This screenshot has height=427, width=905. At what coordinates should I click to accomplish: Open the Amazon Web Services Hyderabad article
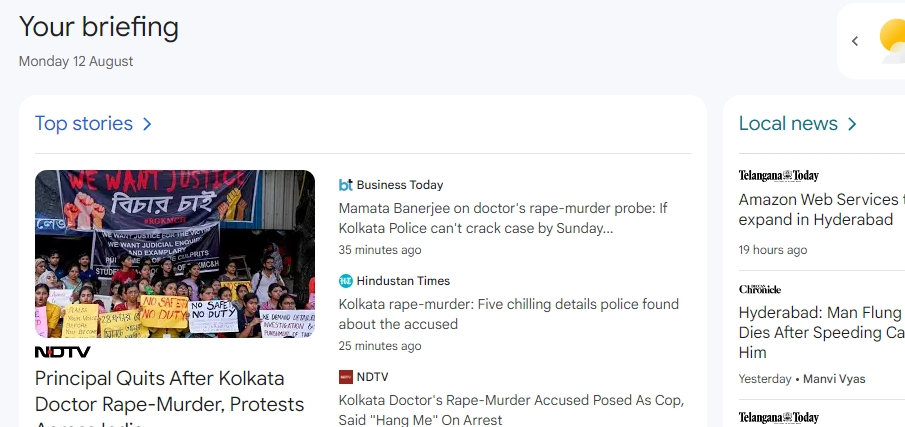tap(822, 209)
